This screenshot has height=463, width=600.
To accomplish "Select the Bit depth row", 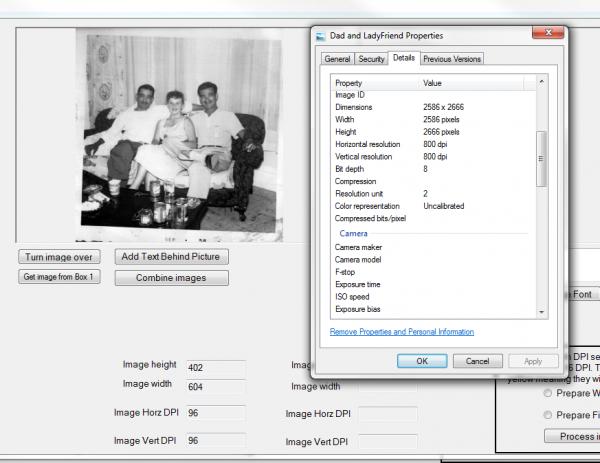I will pos(433,169).
